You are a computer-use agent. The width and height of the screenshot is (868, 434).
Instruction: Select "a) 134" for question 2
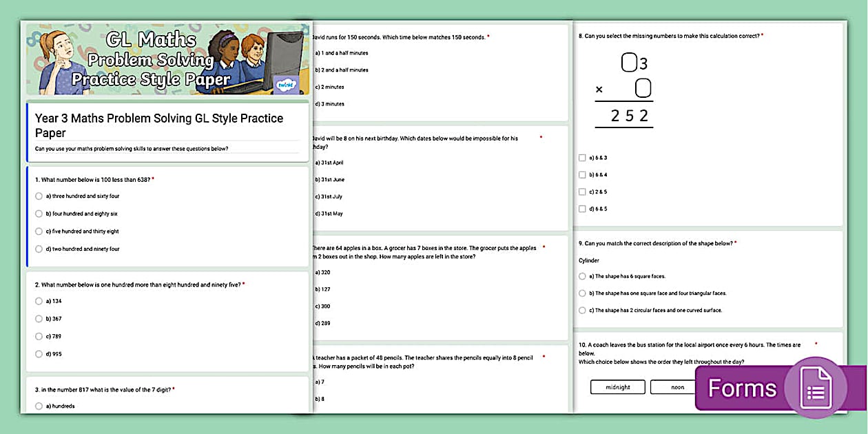coord(39,301)
